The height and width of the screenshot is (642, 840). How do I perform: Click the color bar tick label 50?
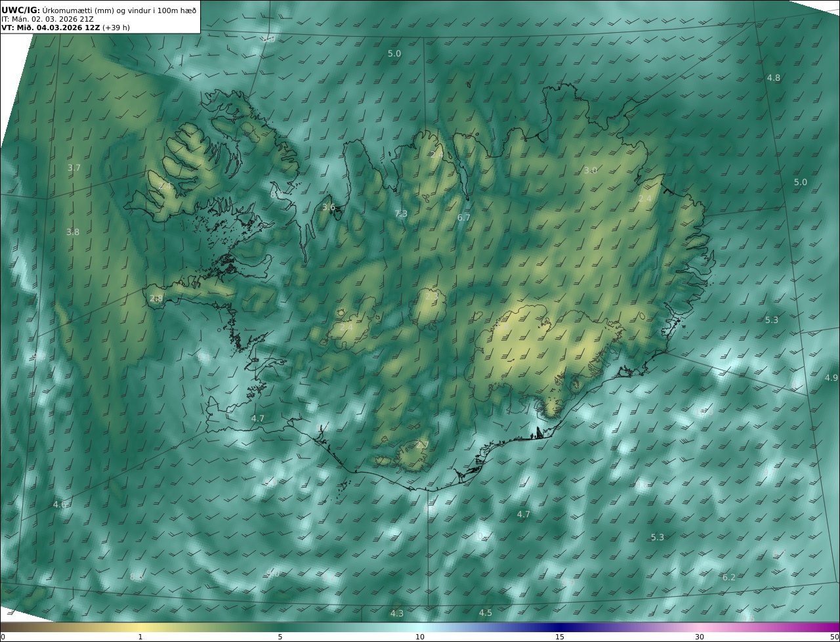835,637
